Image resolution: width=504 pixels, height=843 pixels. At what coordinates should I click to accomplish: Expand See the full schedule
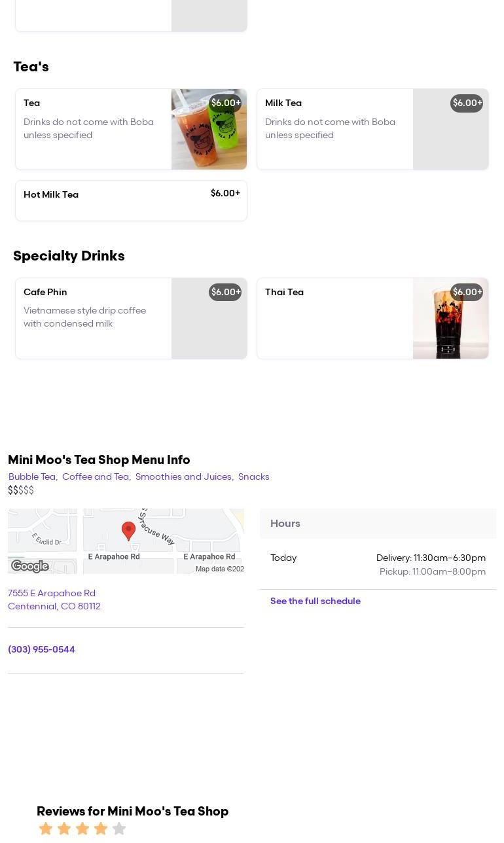click(315, 601)
